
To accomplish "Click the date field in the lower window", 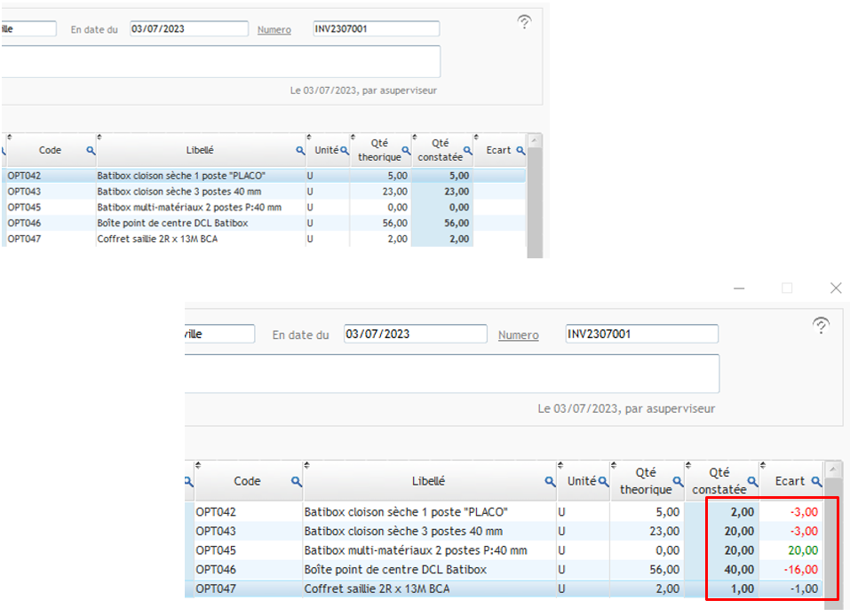I will tap(414, 334).
